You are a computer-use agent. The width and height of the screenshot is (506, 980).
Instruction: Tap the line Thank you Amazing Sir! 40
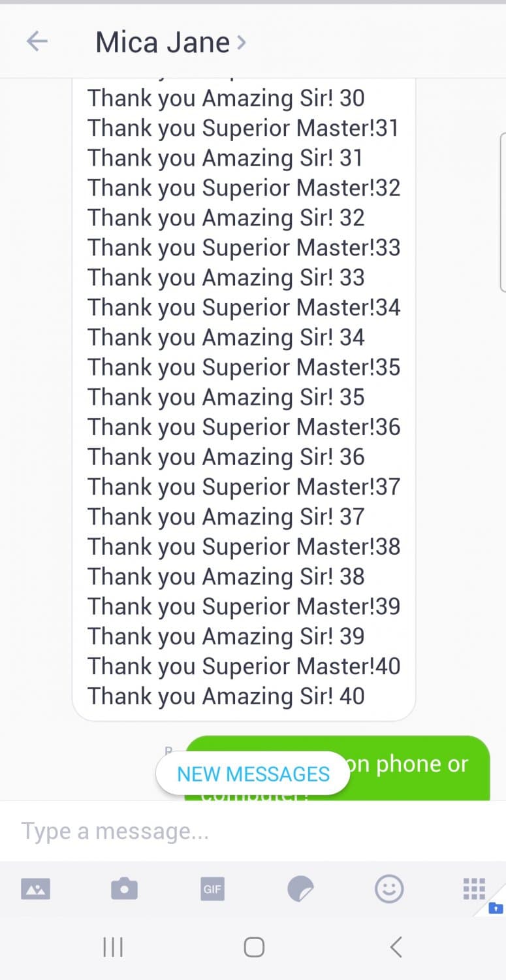coord(226,696)
